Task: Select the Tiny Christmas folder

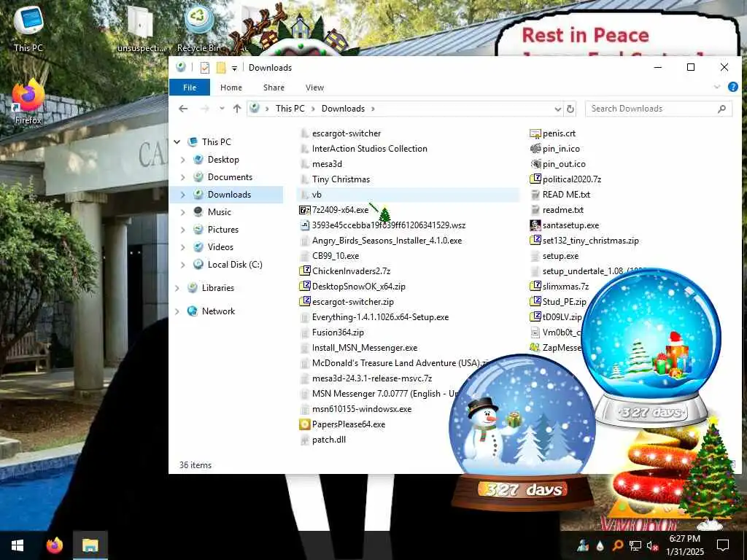Action: click(x=341, y=179)
